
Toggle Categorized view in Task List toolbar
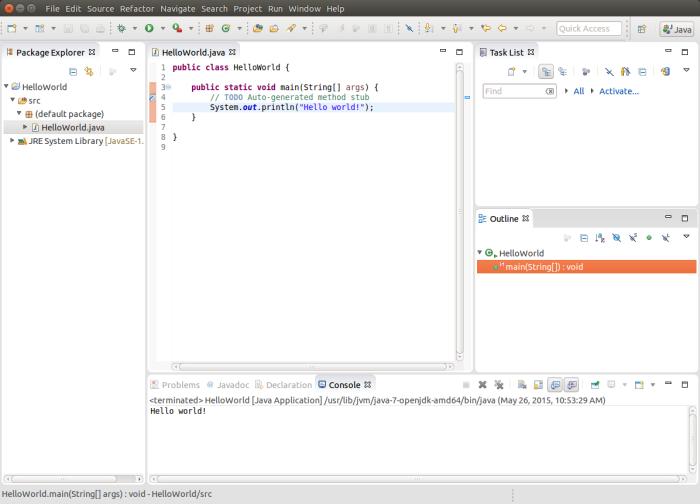coord(546,71)
